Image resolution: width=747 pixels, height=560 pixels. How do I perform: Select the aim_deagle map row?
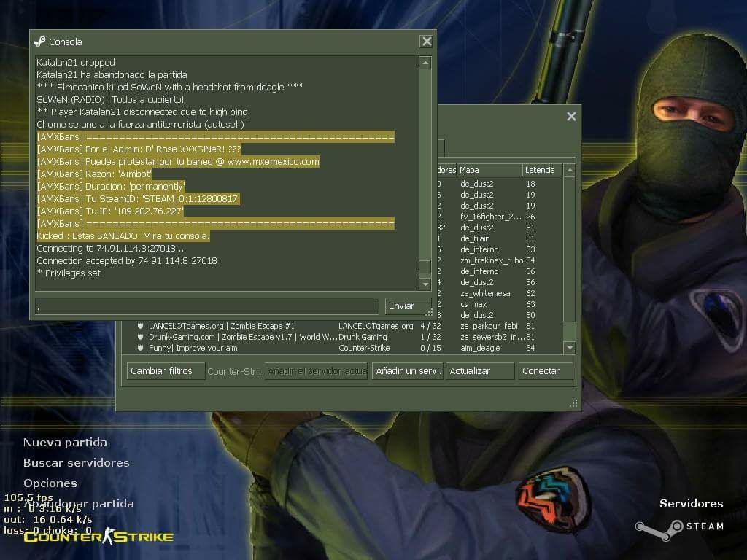click(x=480, y=348)
